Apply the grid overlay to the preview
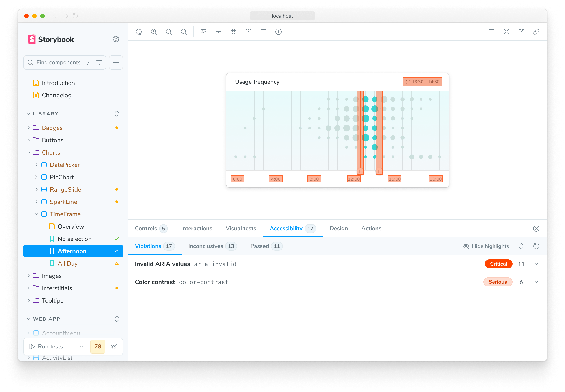Screen dimensions: 565x392 234,32
